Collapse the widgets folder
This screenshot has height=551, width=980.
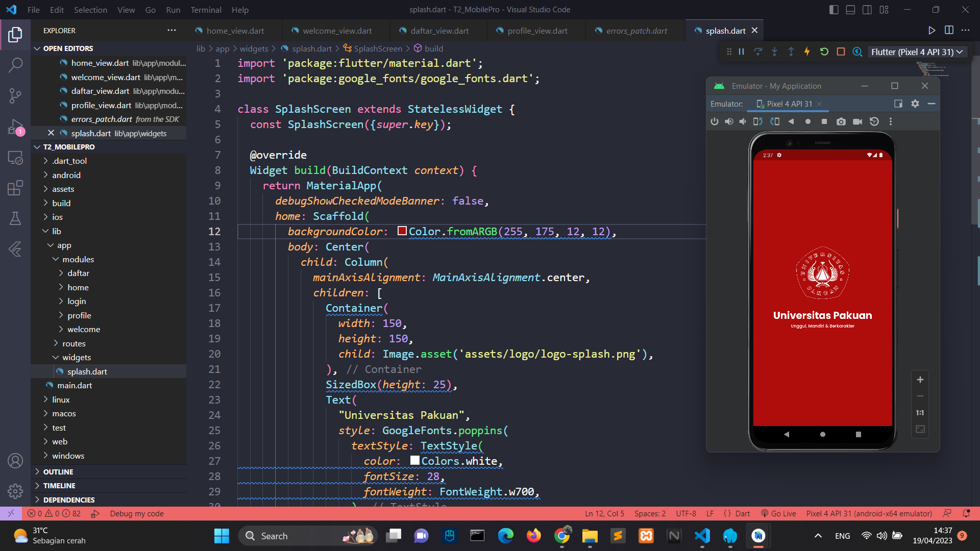[76, 357]
